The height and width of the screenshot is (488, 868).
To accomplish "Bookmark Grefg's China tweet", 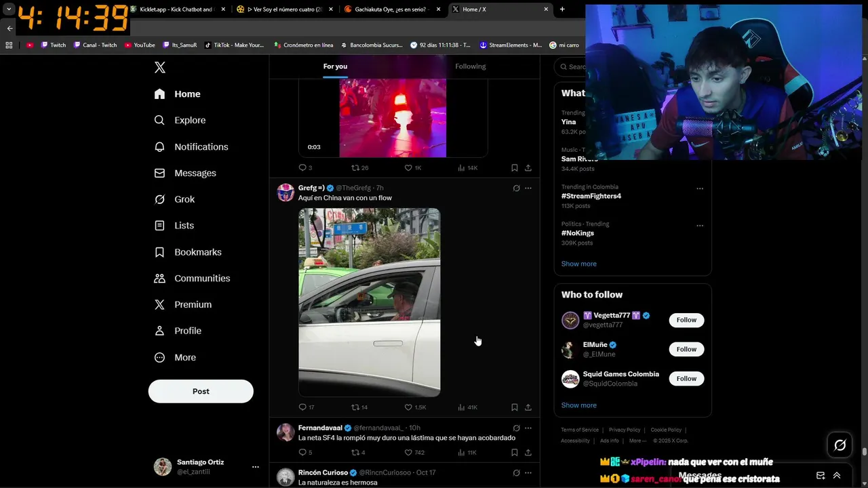I will coord(515,407).
